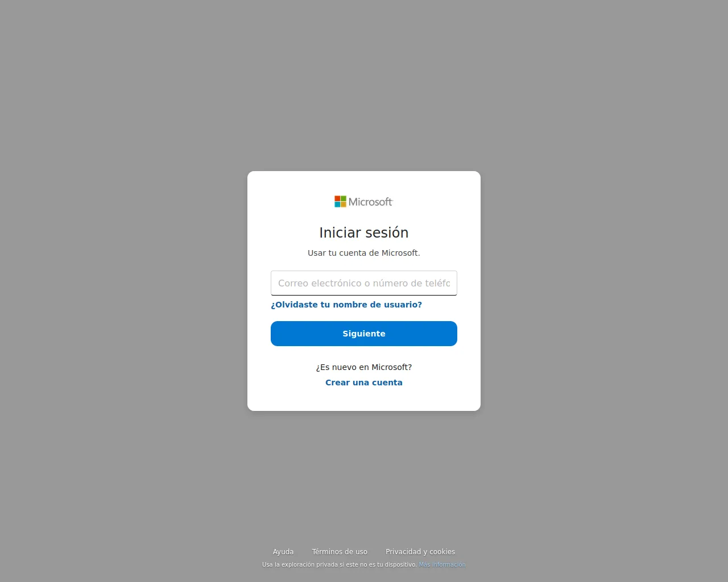Click the red square of the Microsoft logo
The height and width of the screenshot is (582, 728).
pyautogui.click(x=337, y=198)
